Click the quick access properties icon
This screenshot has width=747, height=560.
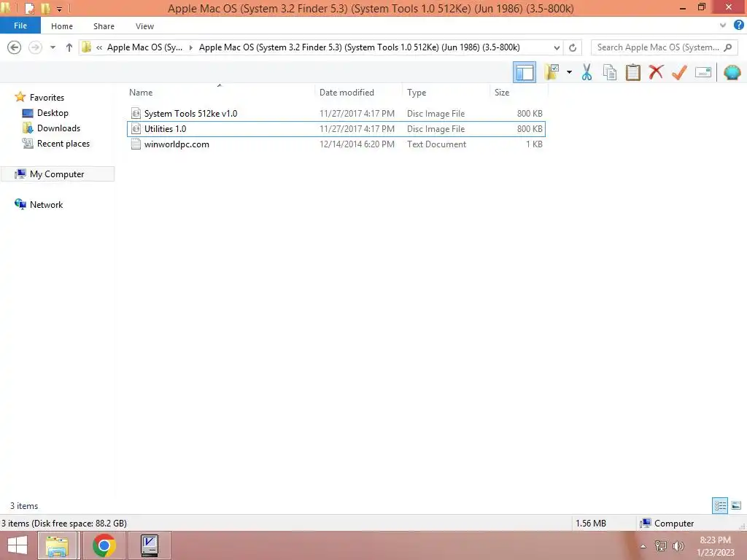29,9
